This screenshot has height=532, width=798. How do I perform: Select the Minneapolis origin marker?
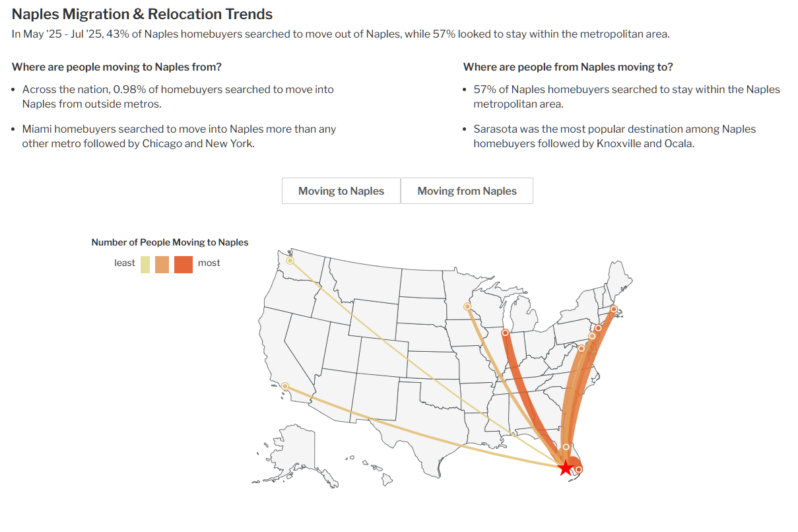pyautogui.click(x=467, y=306)
